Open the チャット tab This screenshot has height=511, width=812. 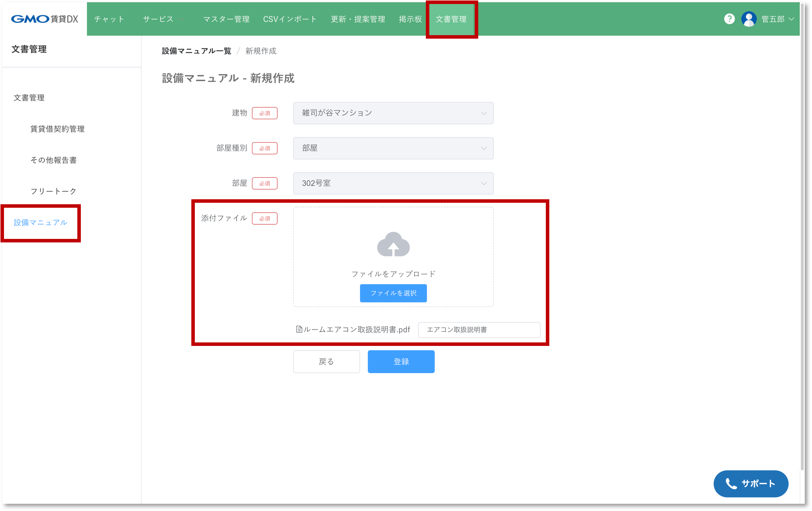click(x=109, y=19)
